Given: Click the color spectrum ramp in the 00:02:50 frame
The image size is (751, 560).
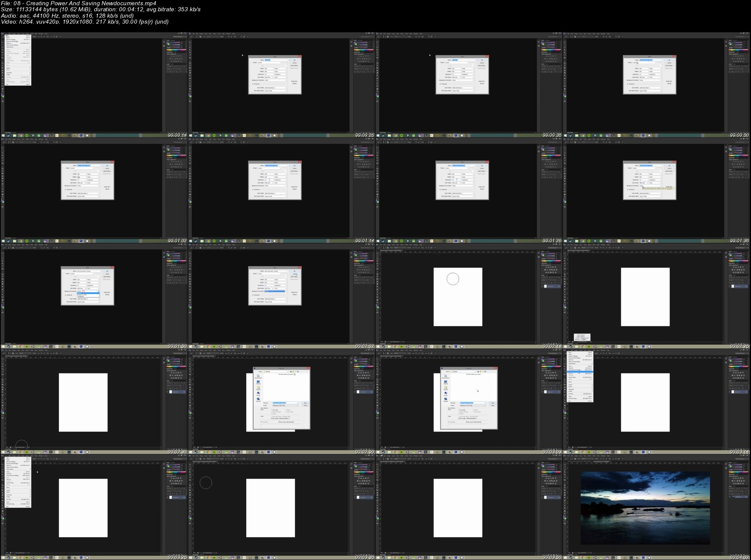Looking at the screenshot, I should (363, 367).
